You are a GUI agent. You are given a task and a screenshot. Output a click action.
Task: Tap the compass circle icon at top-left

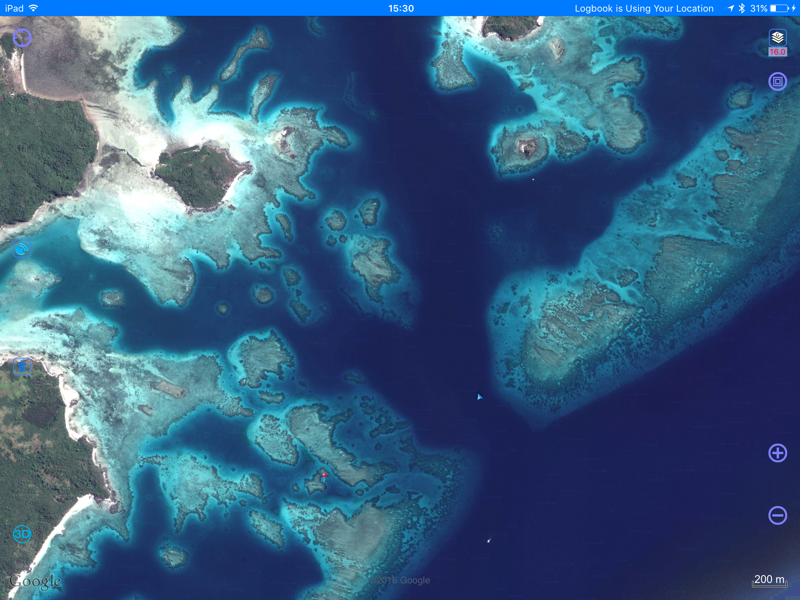tap(22, 38)
